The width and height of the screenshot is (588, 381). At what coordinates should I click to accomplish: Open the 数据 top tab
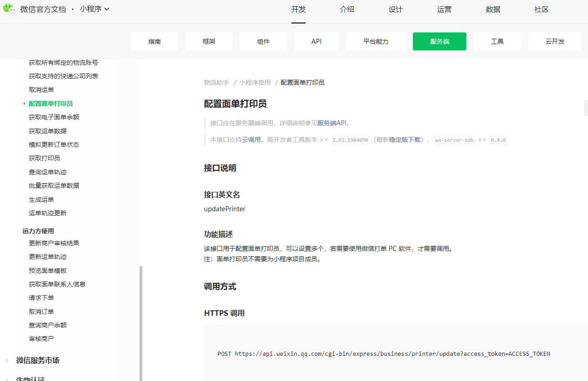(493, 9)
